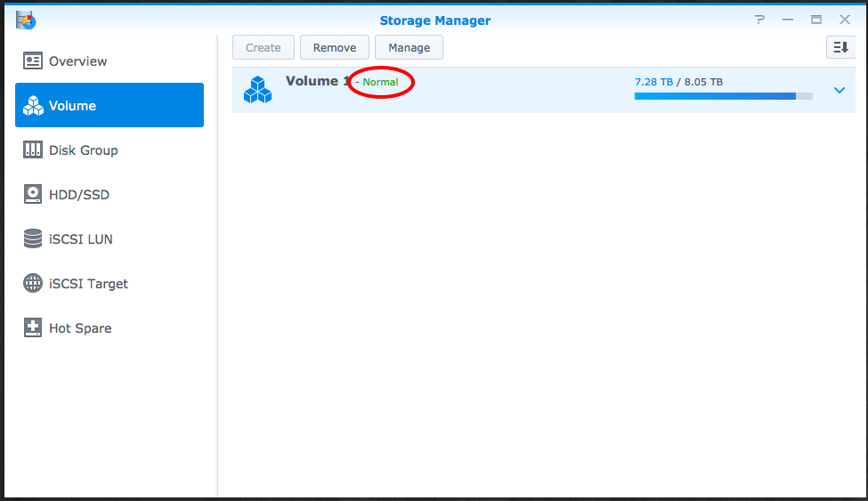Open the sort order button
Screen dimensions: 868x501
[x=840, y=48]
